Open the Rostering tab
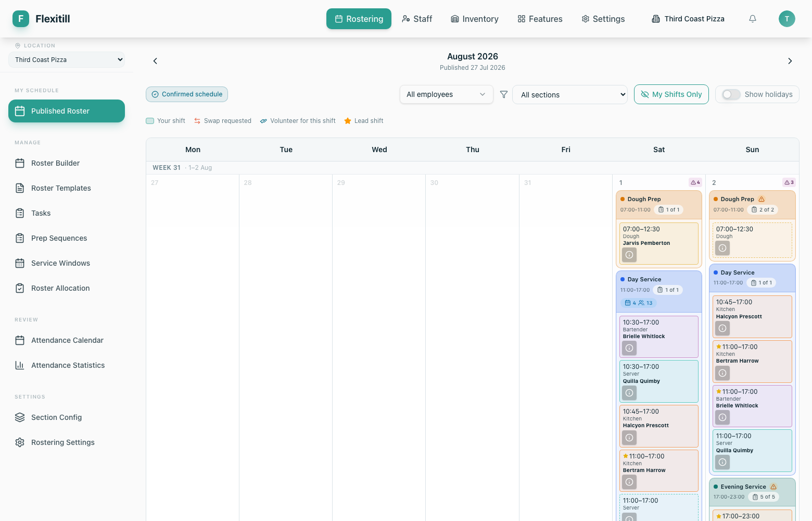812x521 pixels. pos(359,19)
